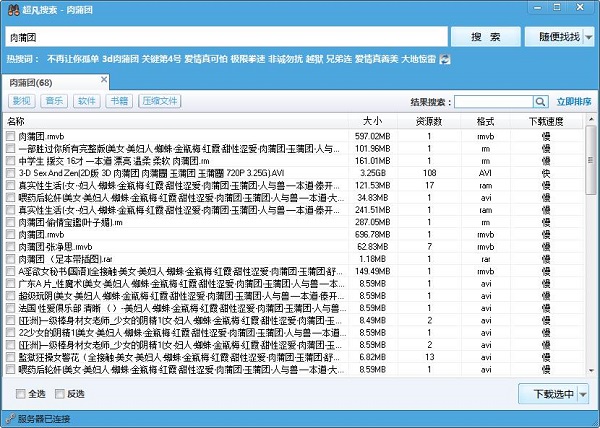
Task: Check the box for the 1.18MB rar row
Action: [11, 259]
